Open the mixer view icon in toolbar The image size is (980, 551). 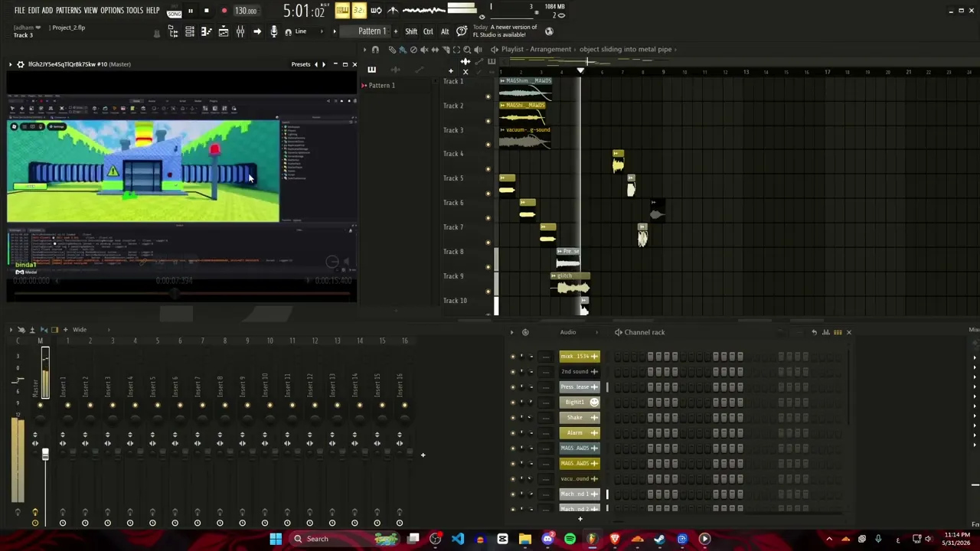[x=240, y=31]
